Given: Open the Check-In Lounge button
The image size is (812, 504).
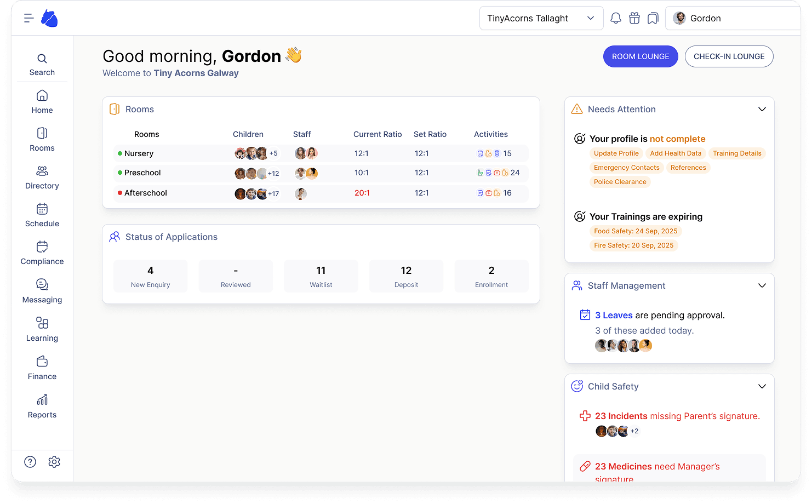Looking at the screenshot, I should pyautogui.click(x=729, y=56).
